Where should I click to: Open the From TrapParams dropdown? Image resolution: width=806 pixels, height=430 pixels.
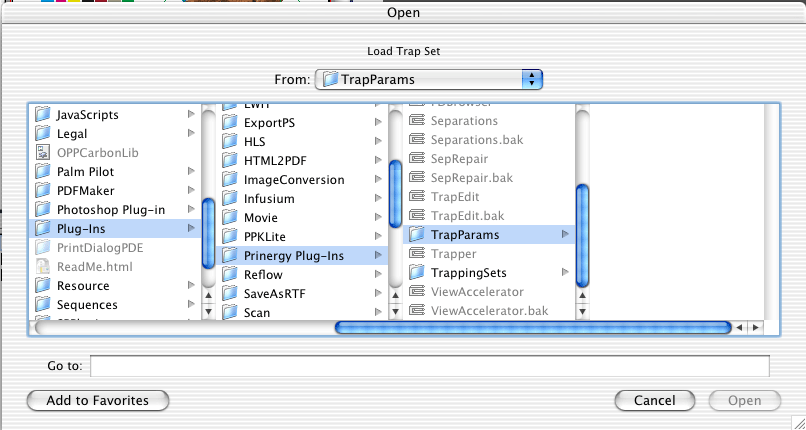pos(429,79)
